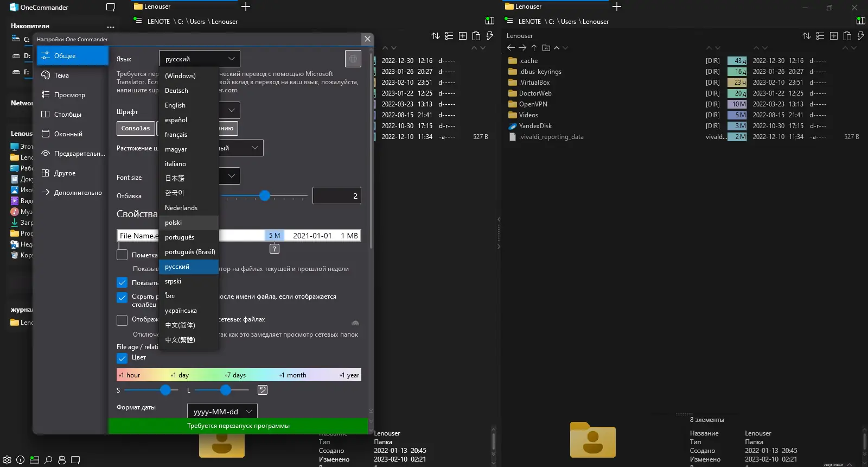Click the Consolas font button

(x=136, y=128)
